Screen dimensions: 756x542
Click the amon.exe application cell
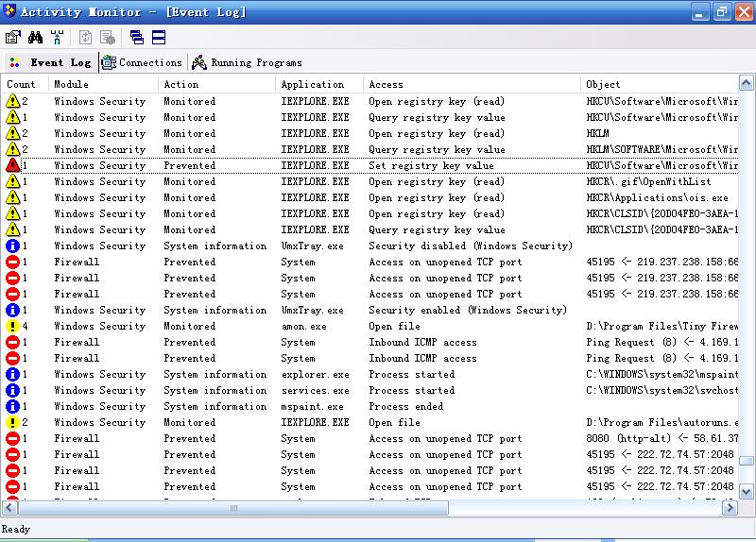click(303, 327)
